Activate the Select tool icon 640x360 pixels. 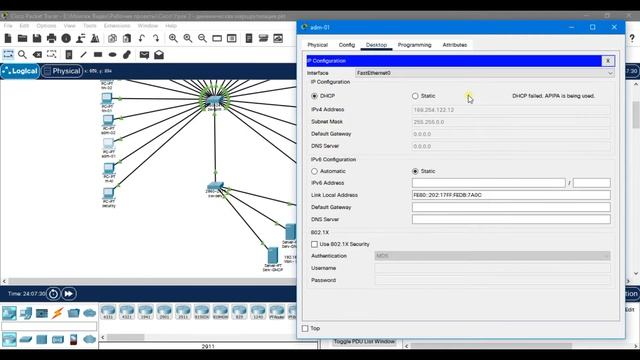[8, 54]
